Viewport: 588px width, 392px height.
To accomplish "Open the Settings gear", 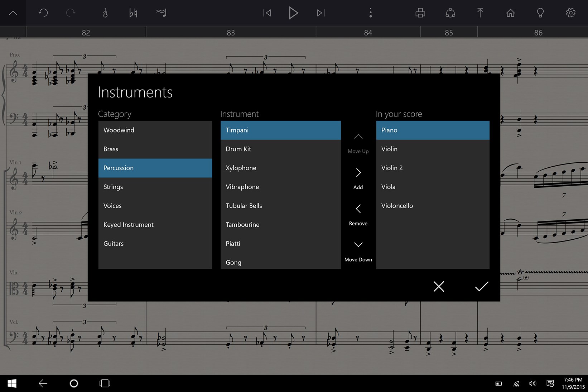I will pyautogui.click(x=570, y=13).
